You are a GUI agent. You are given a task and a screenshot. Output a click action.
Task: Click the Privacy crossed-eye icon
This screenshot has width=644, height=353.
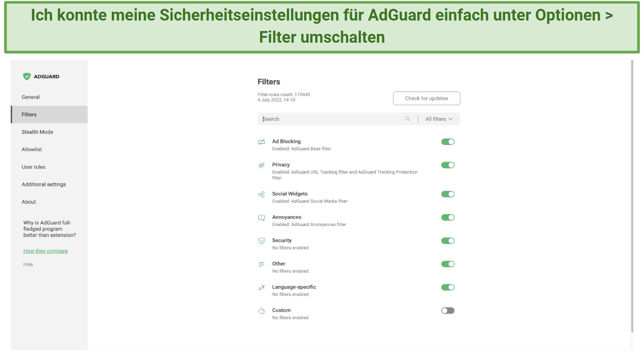262,165
